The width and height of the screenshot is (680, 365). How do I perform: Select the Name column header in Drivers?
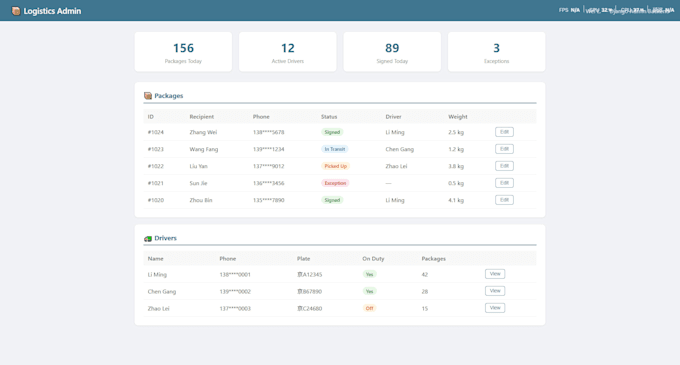(155, 258)
